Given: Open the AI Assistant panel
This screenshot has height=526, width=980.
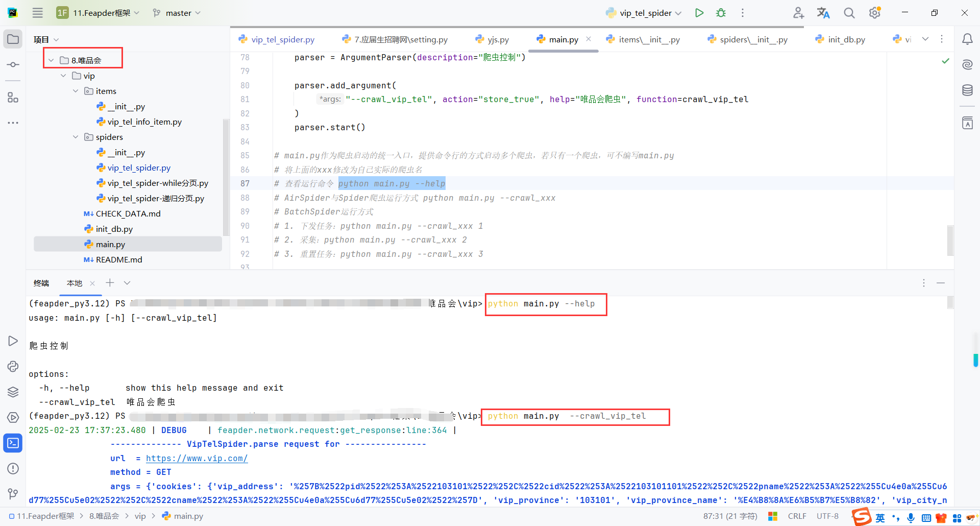Looking at the screenshot, I should [x=968, y=64].
